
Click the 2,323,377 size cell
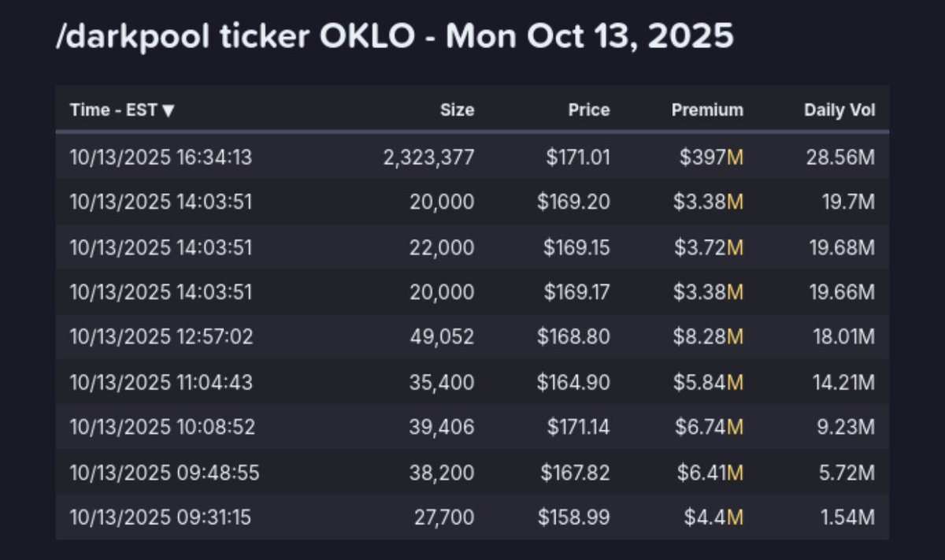[x=428, y=158]
